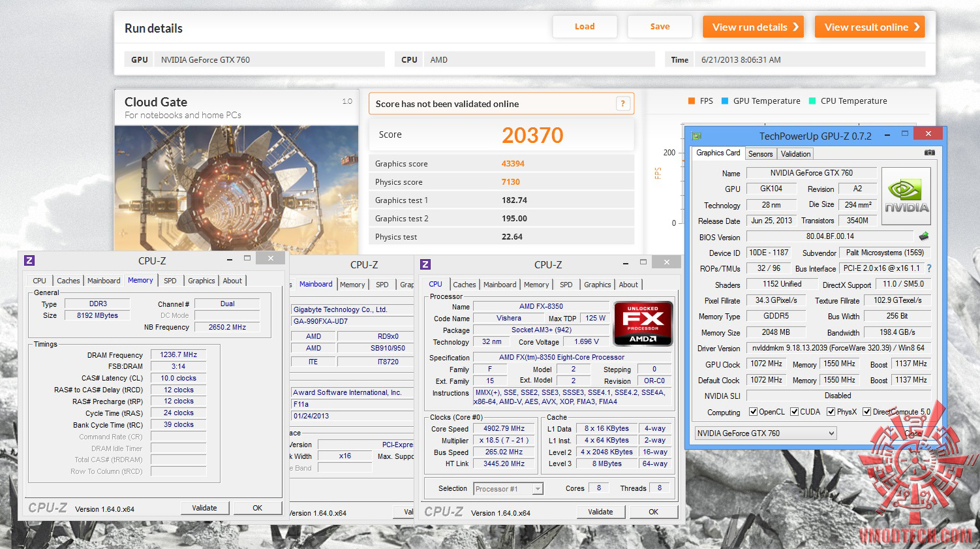Click the Physics score value 7130
The width and height of the screenshot is (980, 549).
511,182
